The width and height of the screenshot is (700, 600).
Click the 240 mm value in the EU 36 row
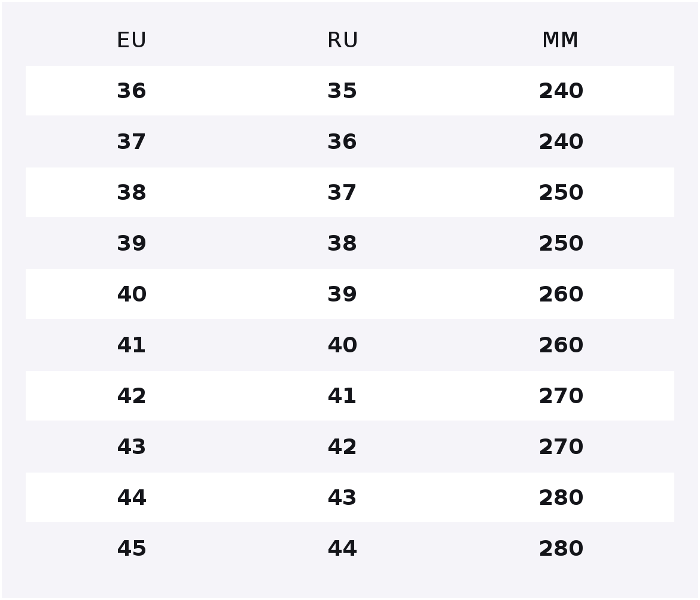click(561, 90)
